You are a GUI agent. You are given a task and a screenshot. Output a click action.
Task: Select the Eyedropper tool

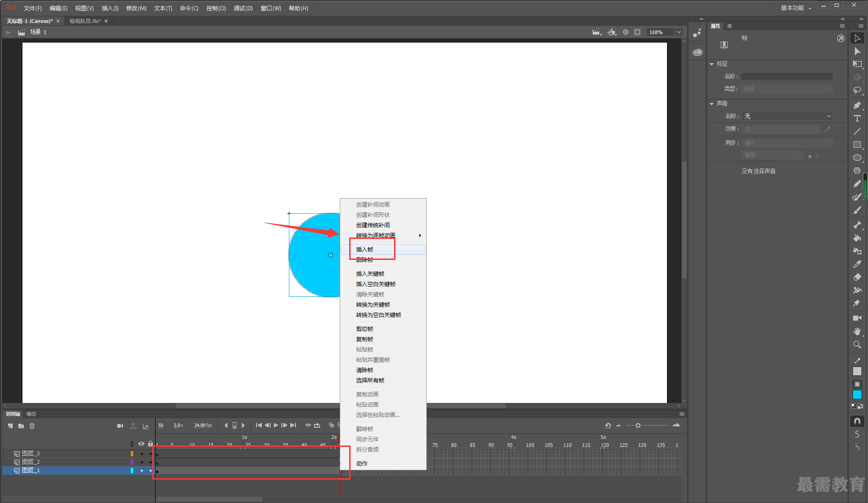[x=857, y=264]
